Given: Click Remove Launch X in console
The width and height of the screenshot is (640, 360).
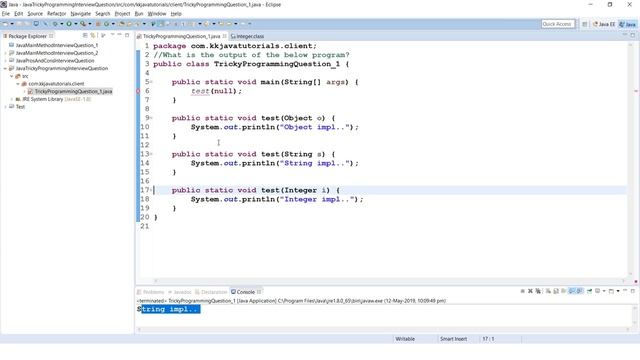Looking at the screenshot, I should [x=530, y=291].
